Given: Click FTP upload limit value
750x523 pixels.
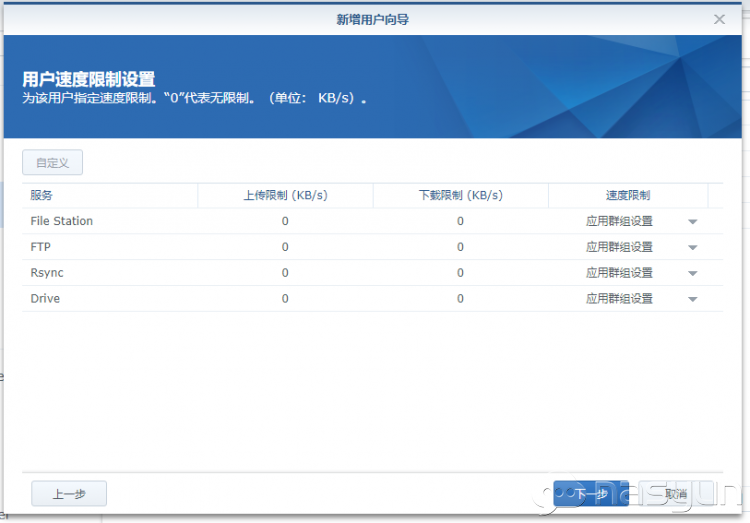Looking at the screenshot, I should click(285, 247).
